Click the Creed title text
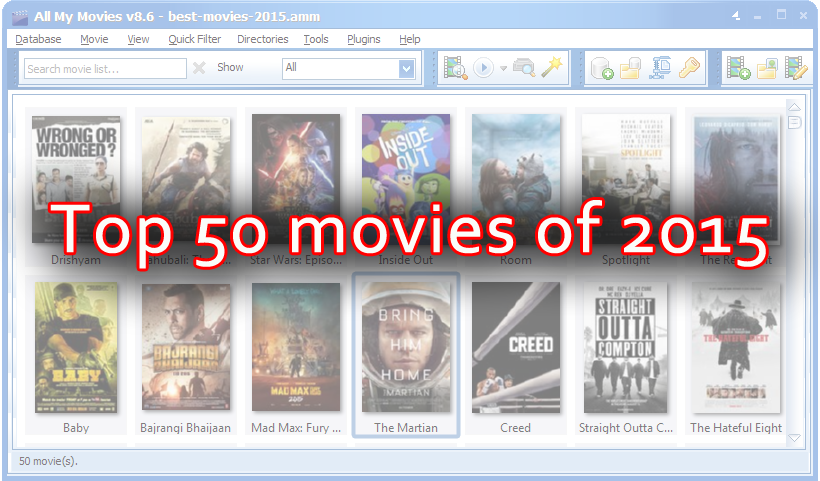Screen dimensions: 820x481 (516, 428)
